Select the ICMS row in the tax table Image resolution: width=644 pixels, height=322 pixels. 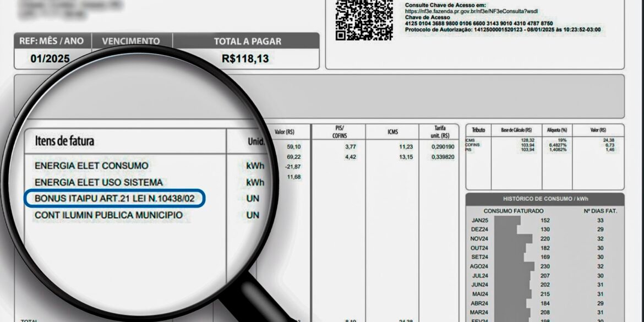coord(472,141)
